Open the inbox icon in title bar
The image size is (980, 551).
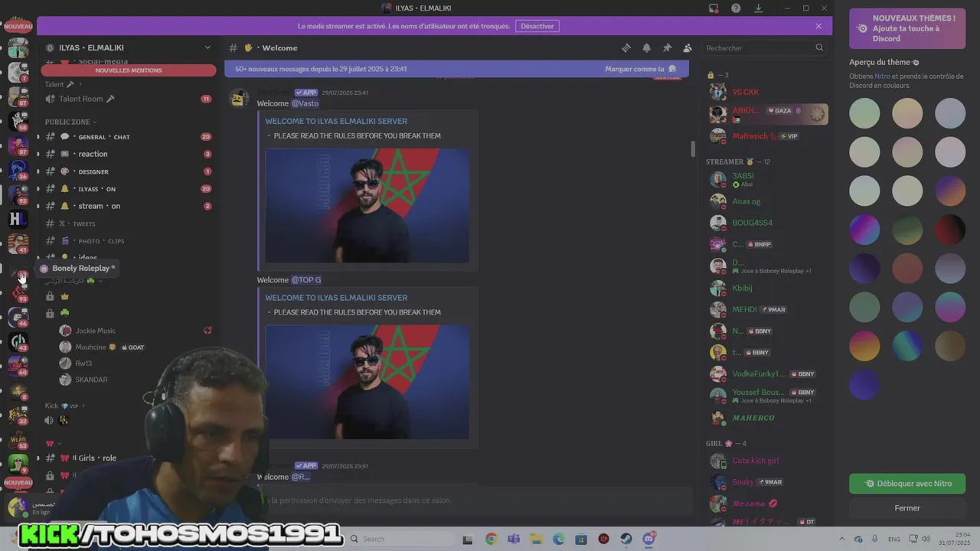[x=714, y=8]
